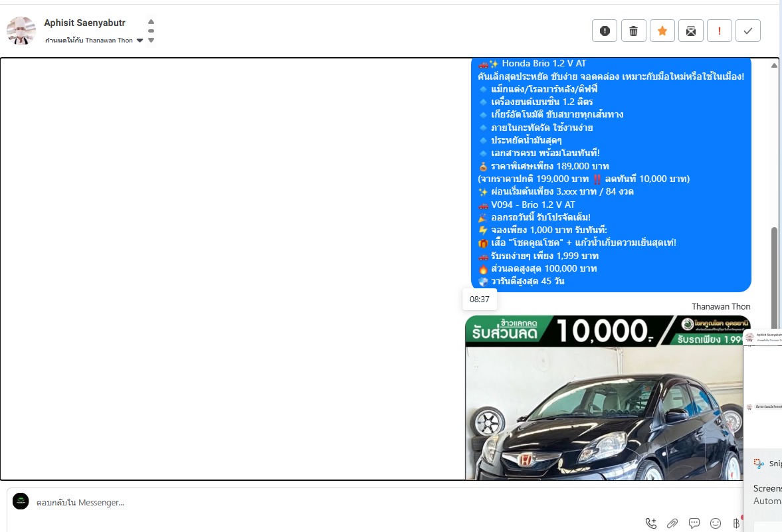This screenshot has height=532, width=782.
Task: Click the Aphisit Saenyabutr contact name
Action: click(85, 23)
